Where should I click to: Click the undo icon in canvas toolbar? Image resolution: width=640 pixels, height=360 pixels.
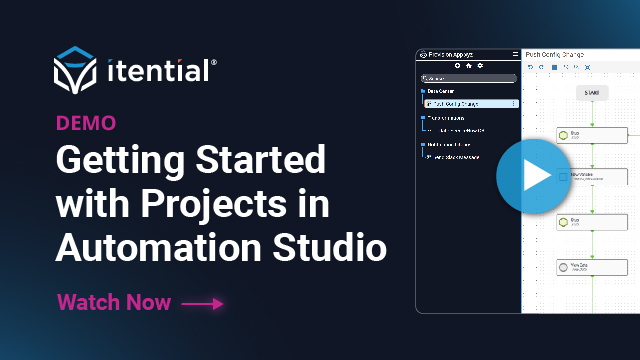coord(530,67)
